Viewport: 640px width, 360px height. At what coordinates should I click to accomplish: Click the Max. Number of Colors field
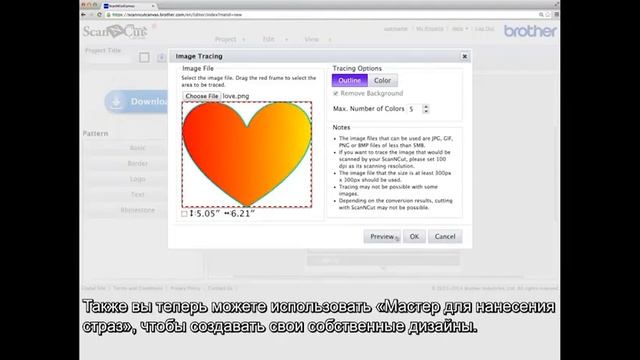[414, 109]
